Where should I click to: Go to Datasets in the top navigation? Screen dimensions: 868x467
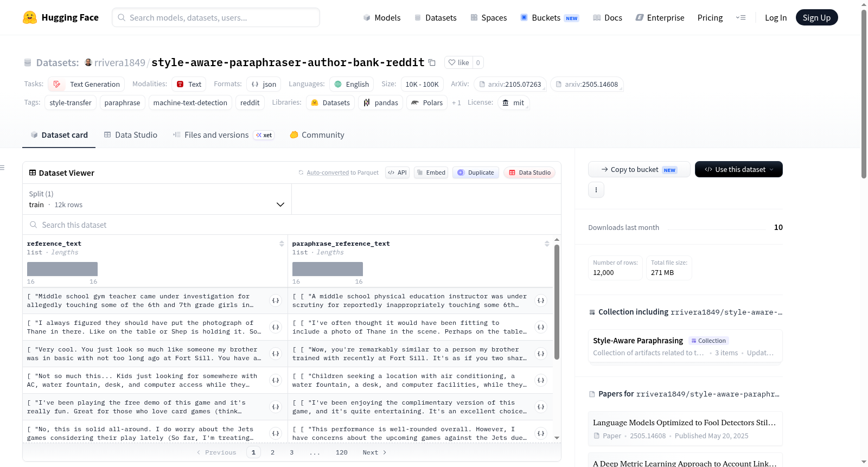(435, 17)
